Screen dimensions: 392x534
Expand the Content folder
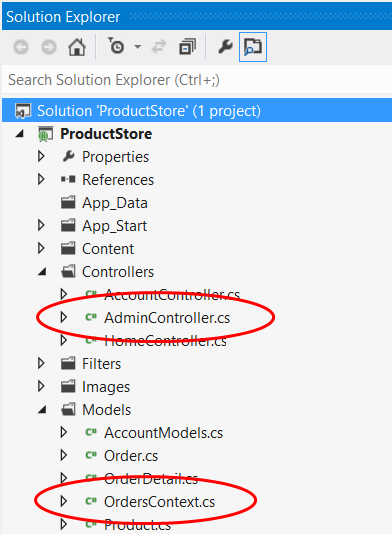click(41, 248)
